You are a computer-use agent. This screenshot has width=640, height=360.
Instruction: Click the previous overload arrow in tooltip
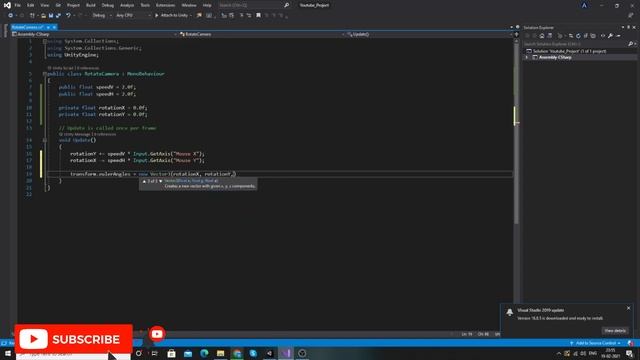(144, 181)
